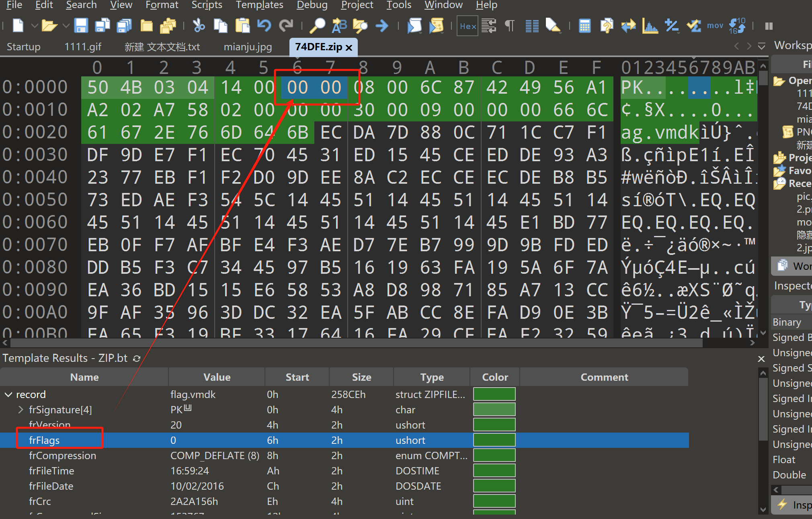Open the Calculator tool
The height and width of the screenshot is (519, 812).
pyautogui.click(x=584, y=26)
